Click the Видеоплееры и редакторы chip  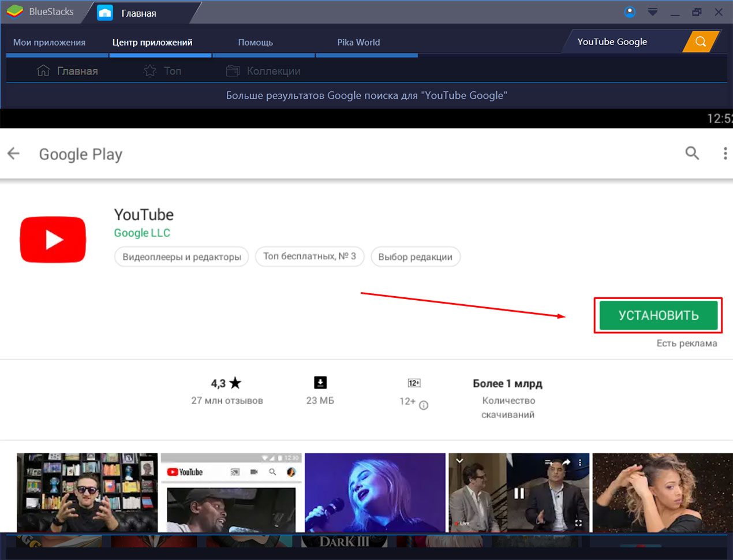(x=182, y=257)
